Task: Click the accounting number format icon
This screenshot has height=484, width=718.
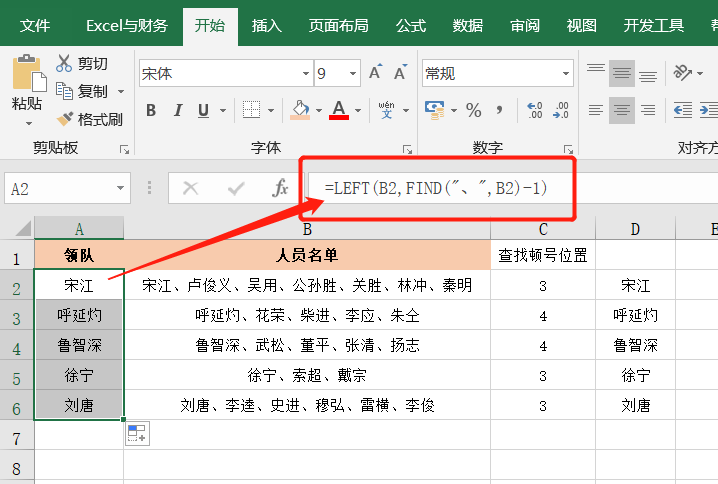Action: point(434,110)
